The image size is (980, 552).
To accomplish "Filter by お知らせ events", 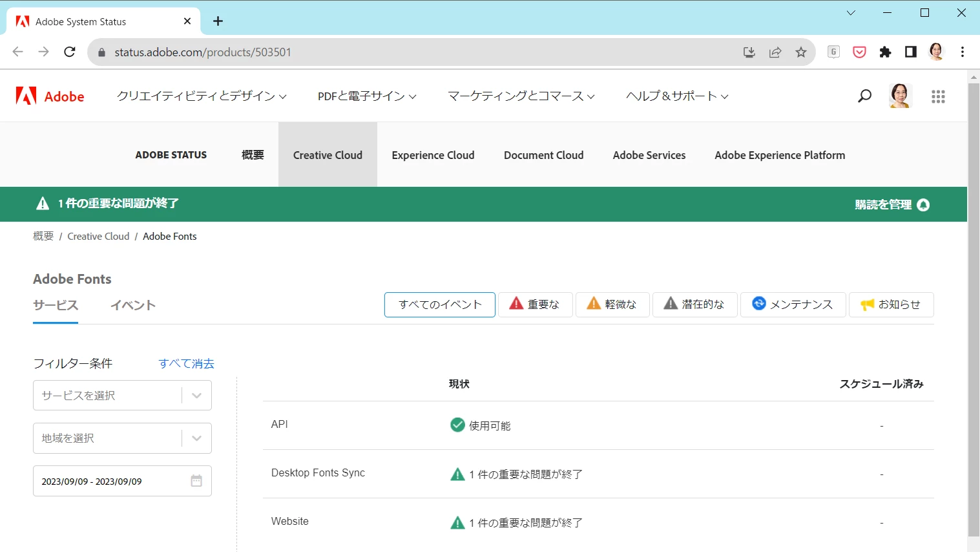I will tap(891, 304).
